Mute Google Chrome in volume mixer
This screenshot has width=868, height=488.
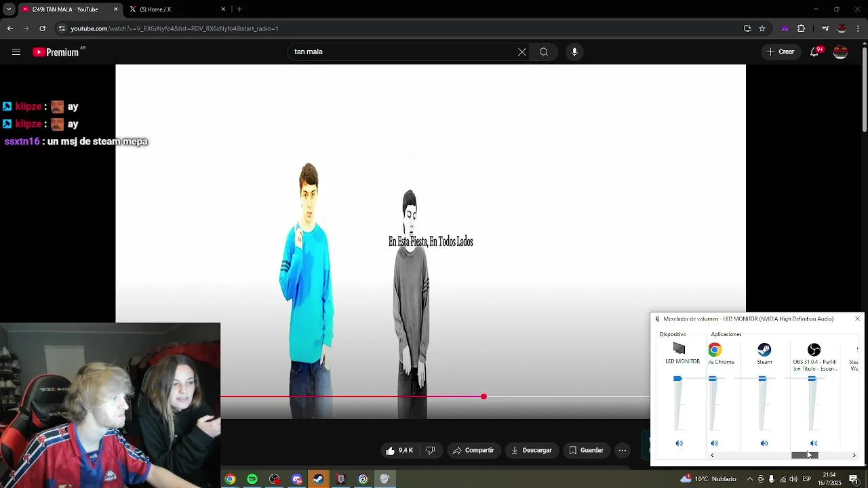(x=714, y=443)
